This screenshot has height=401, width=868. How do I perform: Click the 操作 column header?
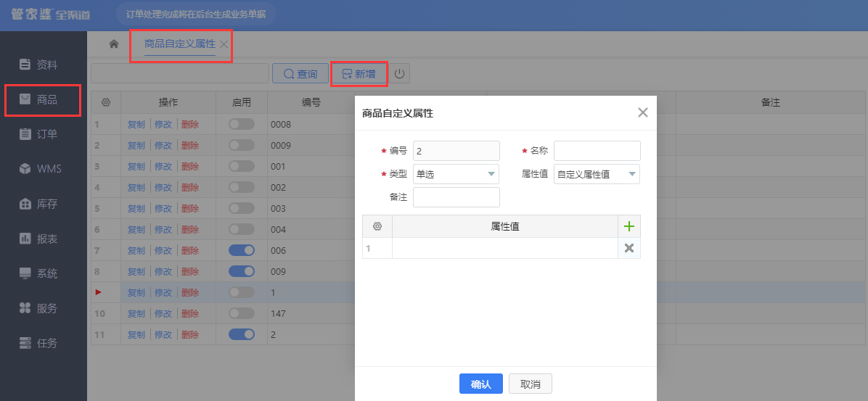tap(168, 102)
